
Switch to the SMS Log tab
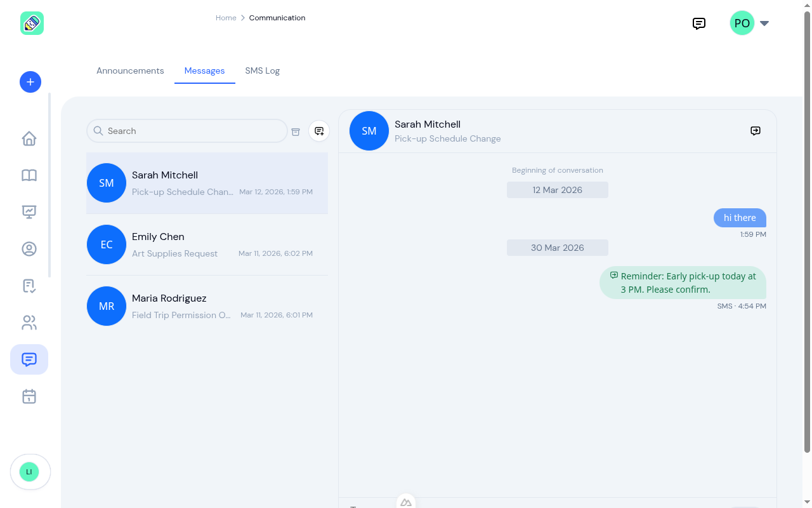pos(263,70)
